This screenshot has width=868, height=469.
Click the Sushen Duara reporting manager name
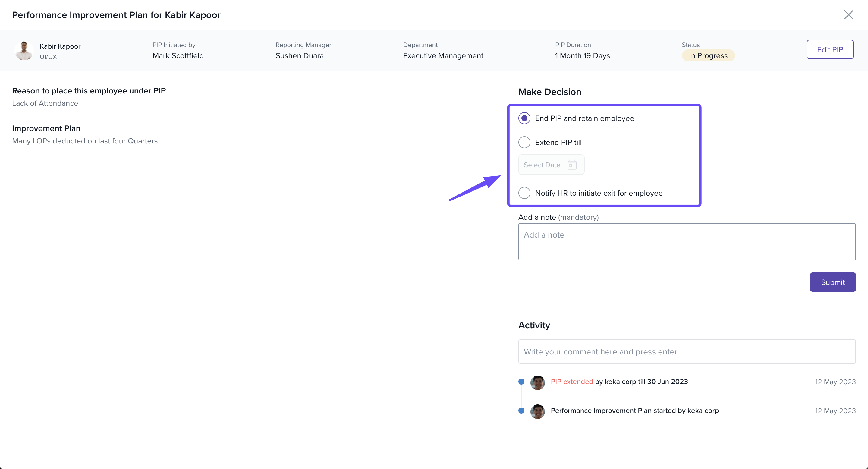[x=299, y=55]
